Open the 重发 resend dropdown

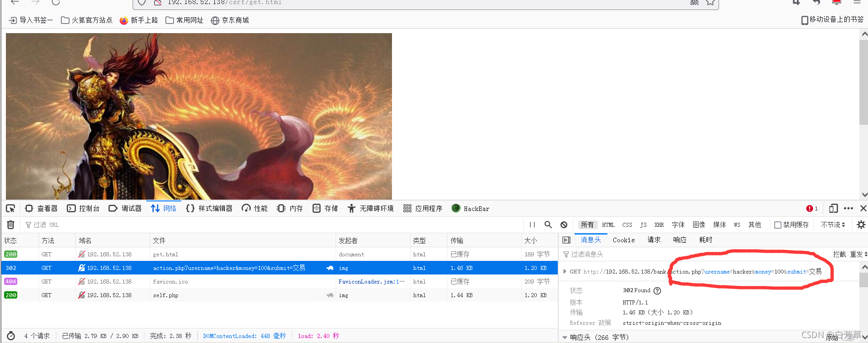(858, 254)
